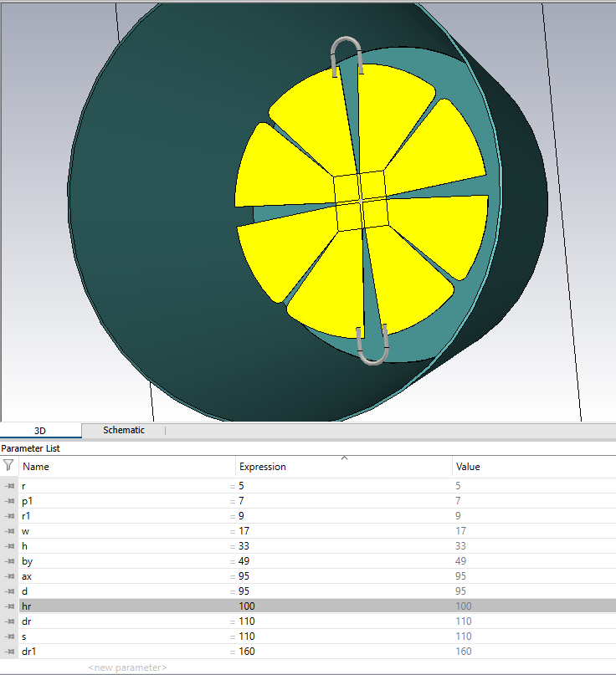The image size is (616, 675).
Task: Select the pin icon of parameter dr
Action: click(x=9, y=621)
